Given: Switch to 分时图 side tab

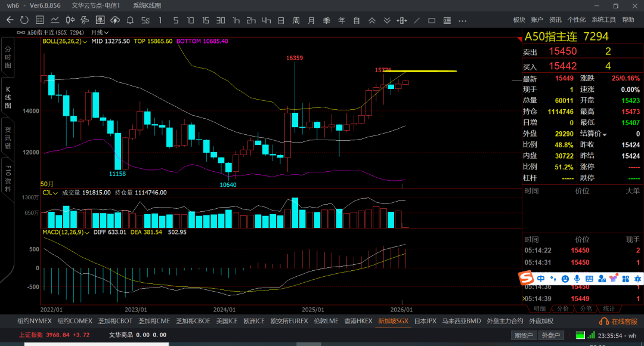Looking at the screenshot, I should (8, 57).
